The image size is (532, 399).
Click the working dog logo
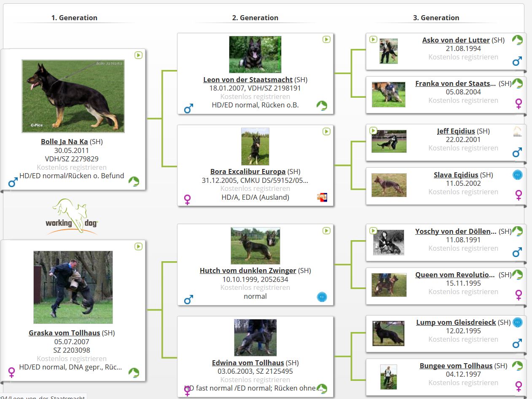[73, 217]
